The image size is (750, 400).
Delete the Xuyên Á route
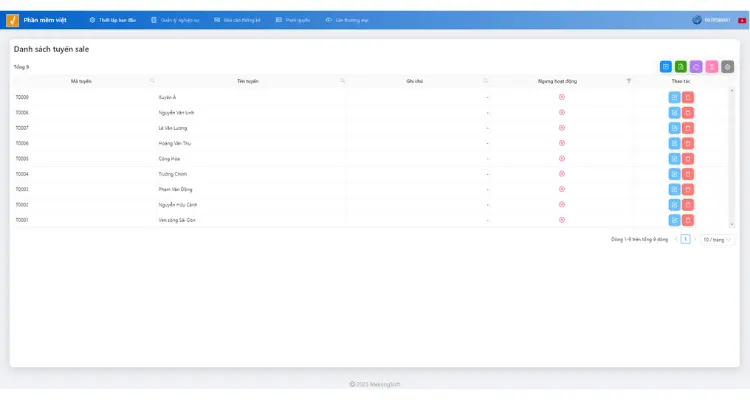coord(688,98)
